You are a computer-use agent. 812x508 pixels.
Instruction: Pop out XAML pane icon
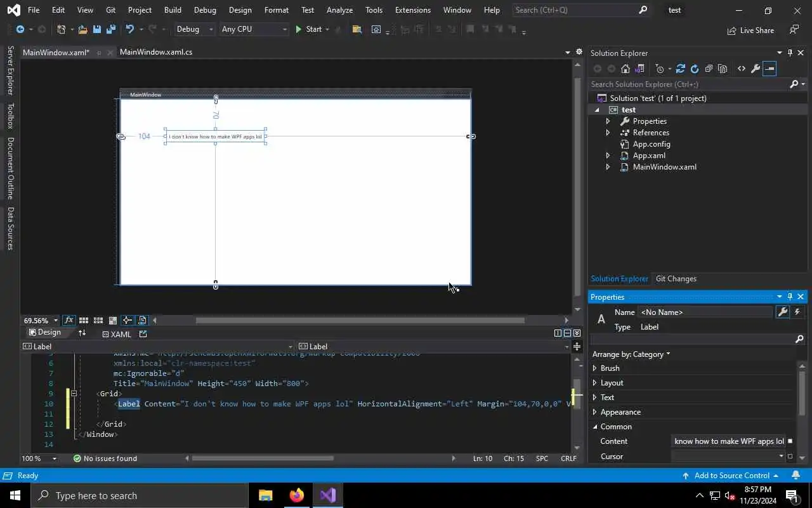143,333
